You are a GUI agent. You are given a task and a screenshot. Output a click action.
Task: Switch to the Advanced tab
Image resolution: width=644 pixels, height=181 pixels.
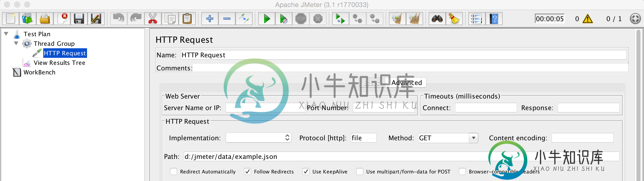point(407,83)
